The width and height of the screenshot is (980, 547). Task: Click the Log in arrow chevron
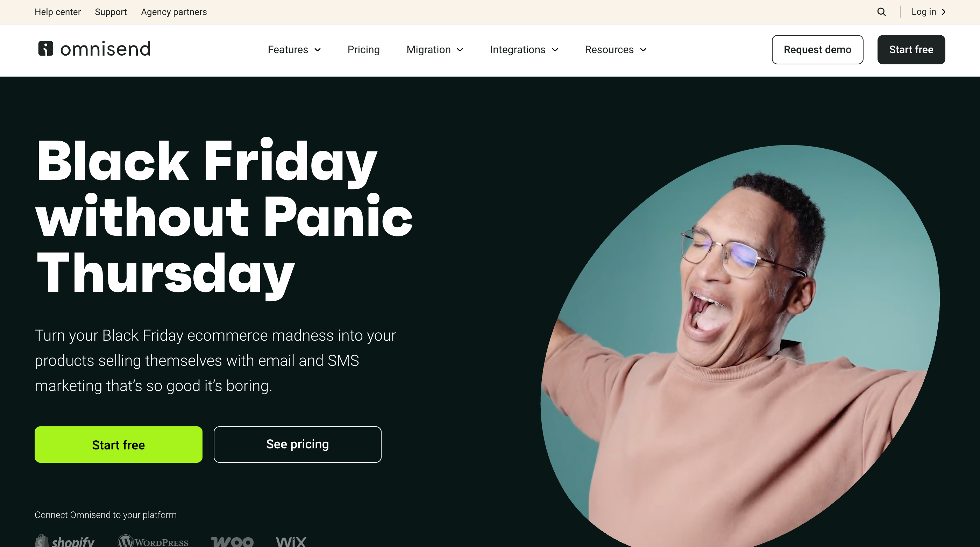[944, 12]
